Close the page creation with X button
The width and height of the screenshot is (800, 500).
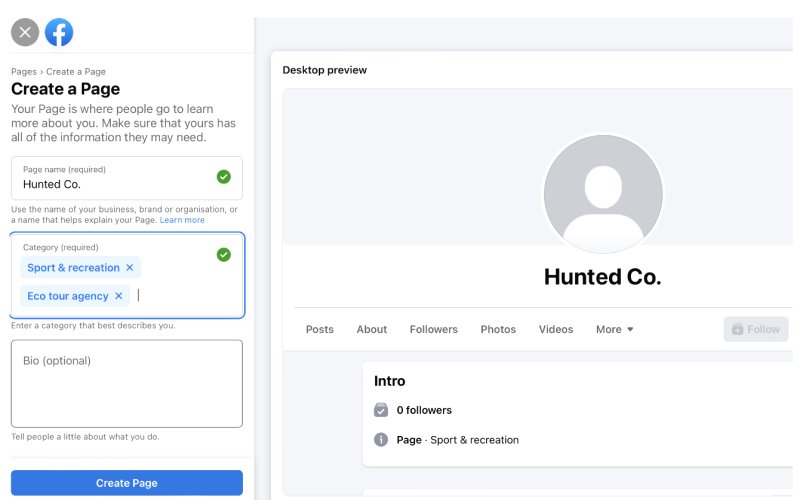pos(25,32)
